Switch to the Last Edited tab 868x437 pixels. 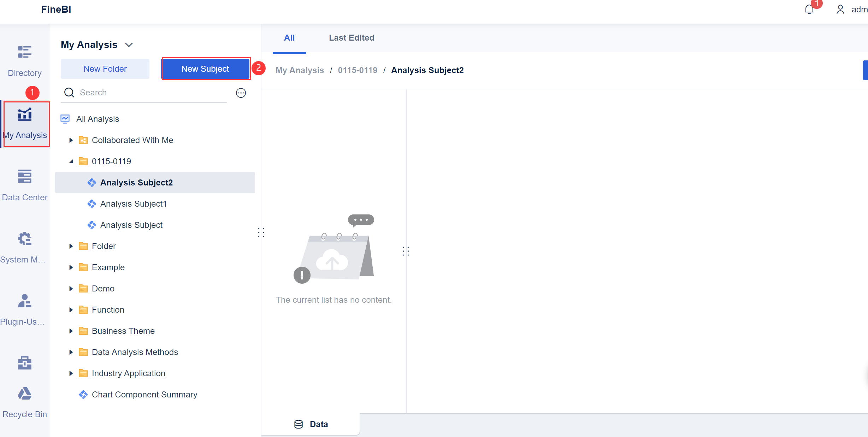[351, 38]
